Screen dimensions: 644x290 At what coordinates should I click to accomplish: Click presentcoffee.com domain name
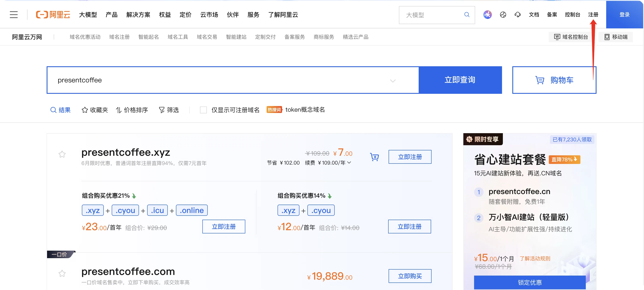(x=128, y=271)
